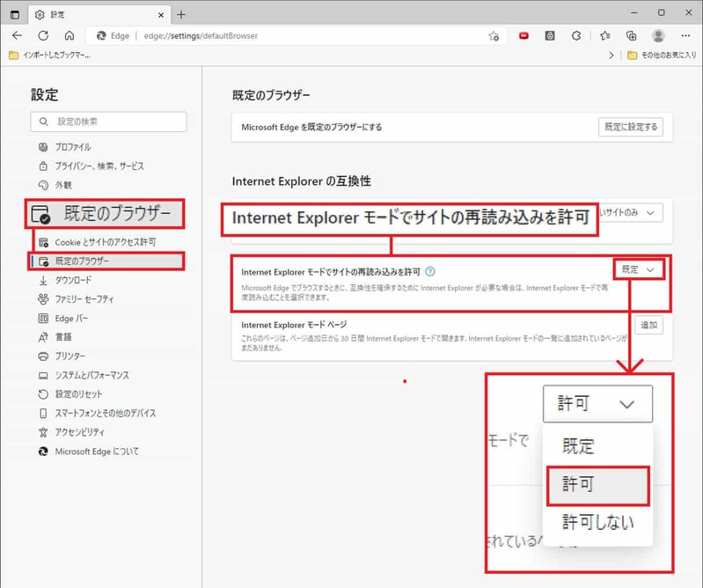The image size is (703, 588).
Task: Close the 設定 tab
Action: click(x=161, y=15)
